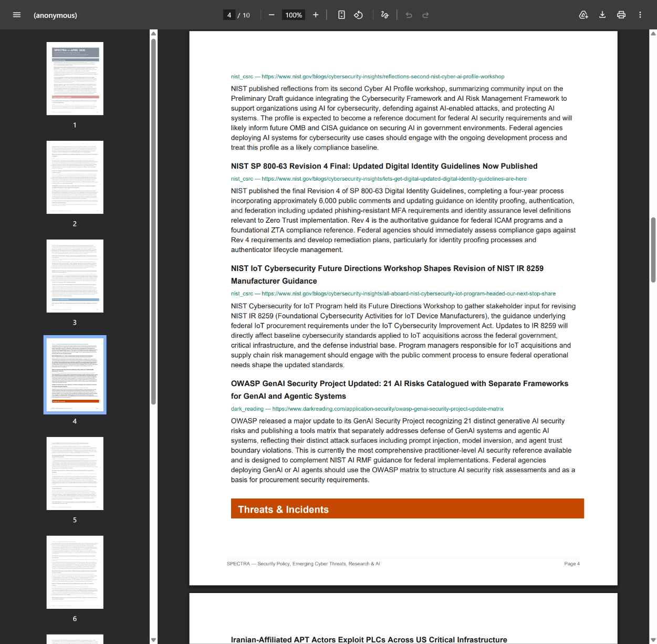This screenshot has height=644, width=657.
Task: Download the PDF document
Action: (x=602, y=15)
